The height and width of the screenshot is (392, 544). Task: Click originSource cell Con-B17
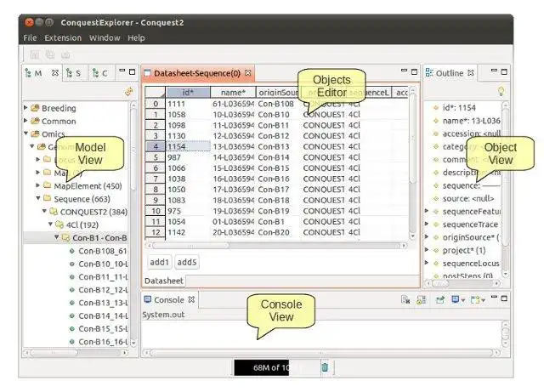point(278,190)
